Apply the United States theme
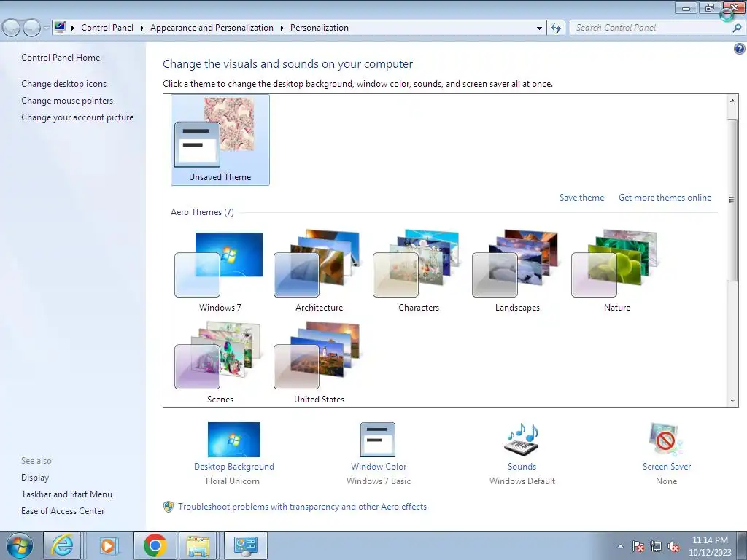 coord(319,363)
